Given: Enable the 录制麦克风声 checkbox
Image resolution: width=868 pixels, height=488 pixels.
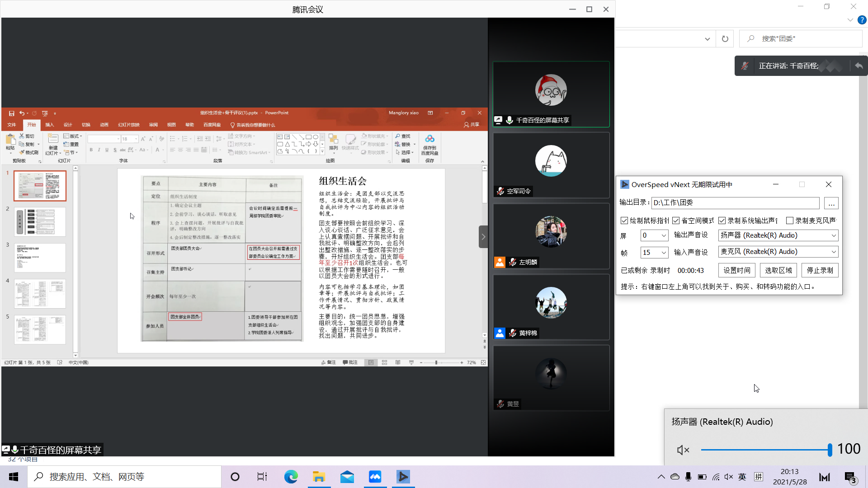Looking at the screenshot, I should [790, 221].
